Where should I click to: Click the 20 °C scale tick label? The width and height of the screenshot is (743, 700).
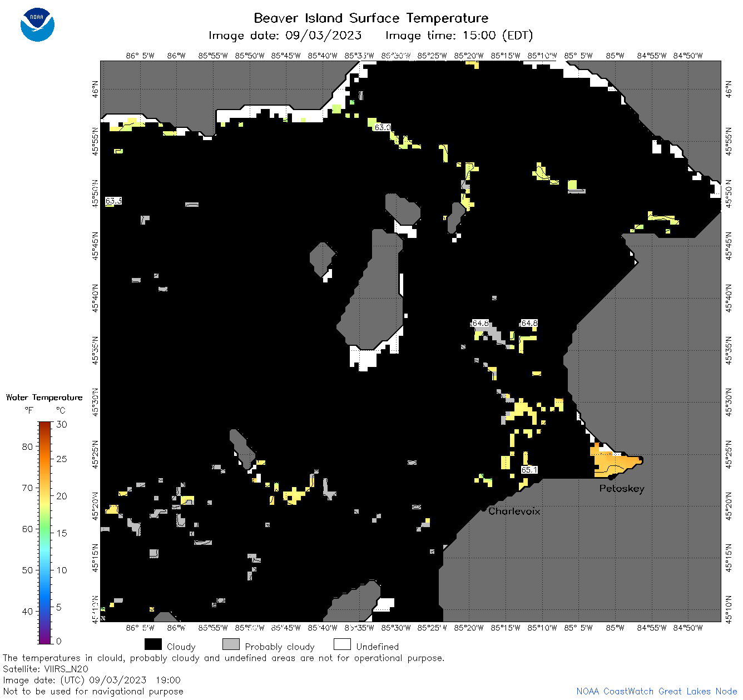62,496
